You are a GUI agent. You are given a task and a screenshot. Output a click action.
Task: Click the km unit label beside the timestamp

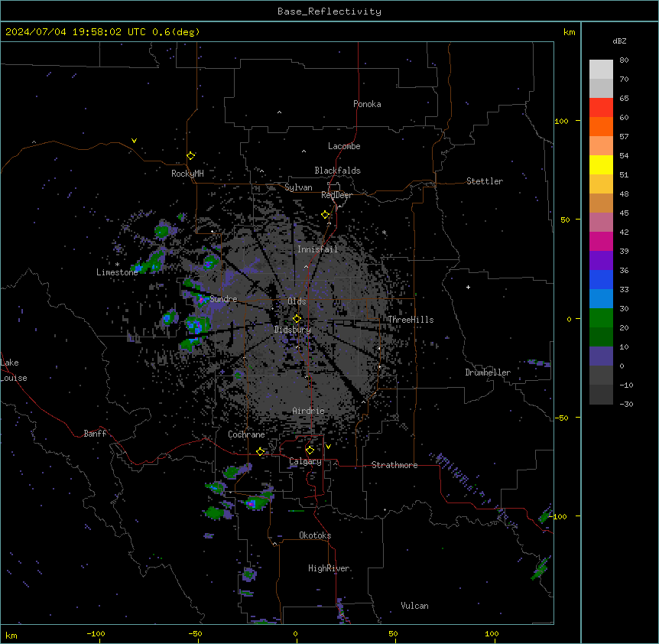pos(570,32)
